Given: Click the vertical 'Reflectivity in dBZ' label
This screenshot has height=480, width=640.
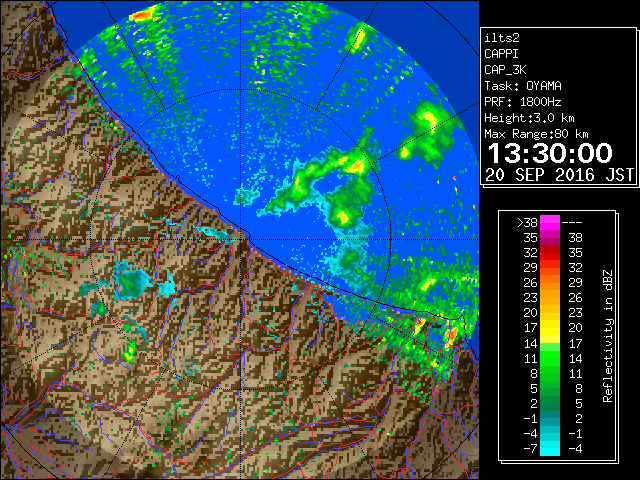Looking at the screenshot, I should point(608,336).
